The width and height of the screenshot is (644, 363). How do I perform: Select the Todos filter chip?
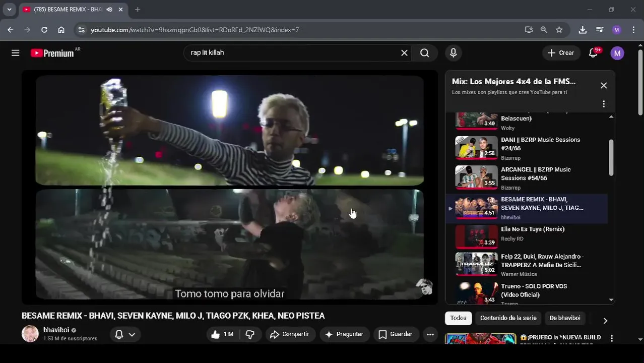point(458,318)
